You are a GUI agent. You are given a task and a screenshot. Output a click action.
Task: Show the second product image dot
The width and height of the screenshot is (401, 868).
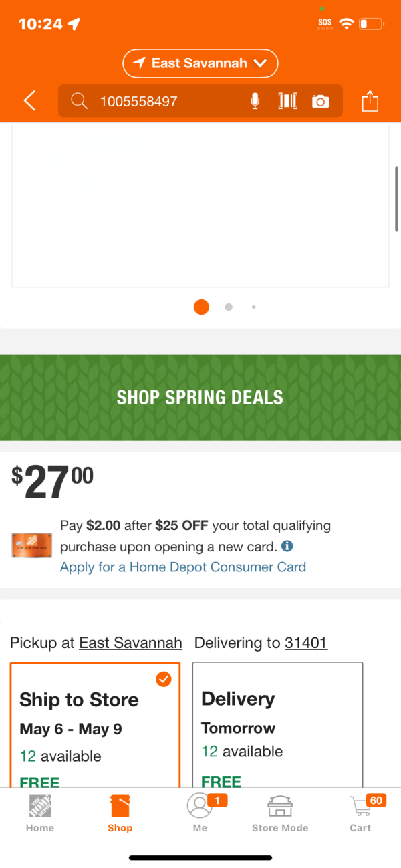point(229,307)
